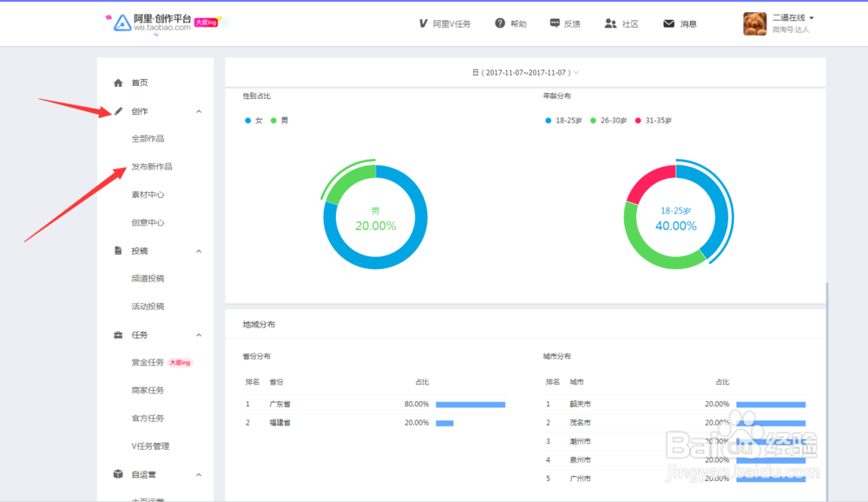
Task: Click the 阿里创作平台 logo icon
Action: (x=122, y=23)
